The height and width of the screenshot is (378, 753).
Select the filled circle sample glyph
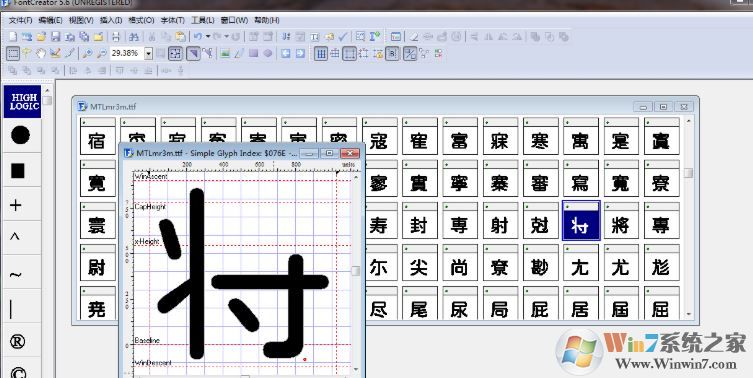(x=20, y=135)
